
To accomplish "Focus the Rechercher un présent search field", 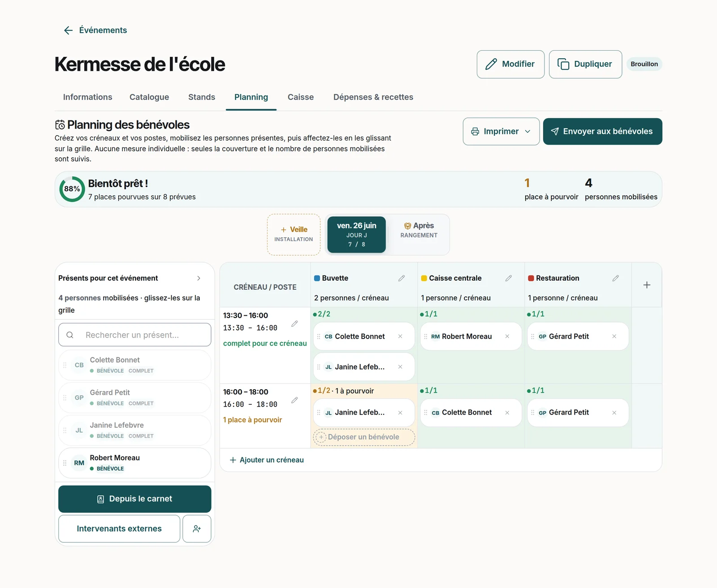I will [134, 335].
